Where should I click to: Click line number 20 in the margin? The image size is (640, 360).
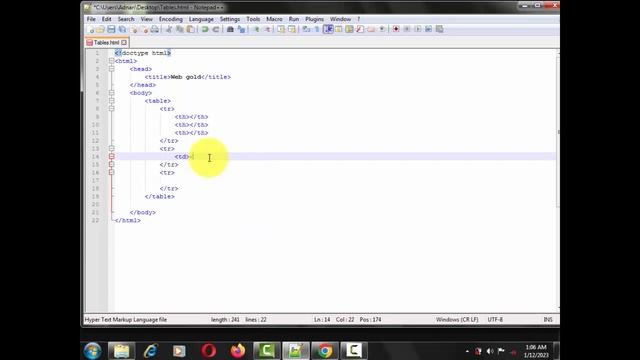96,204
